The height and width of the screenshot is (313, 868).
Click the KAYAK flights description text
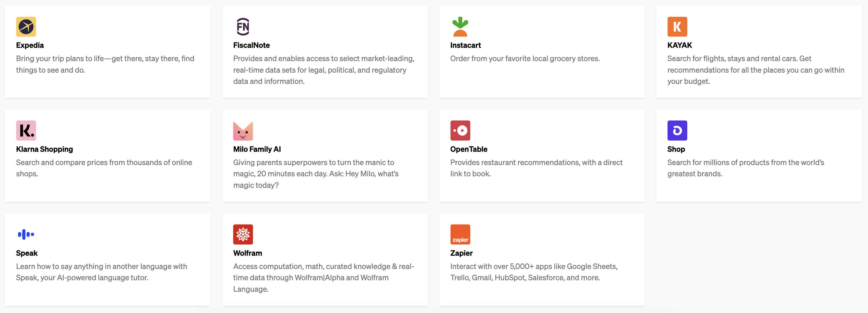coord(755,70)
